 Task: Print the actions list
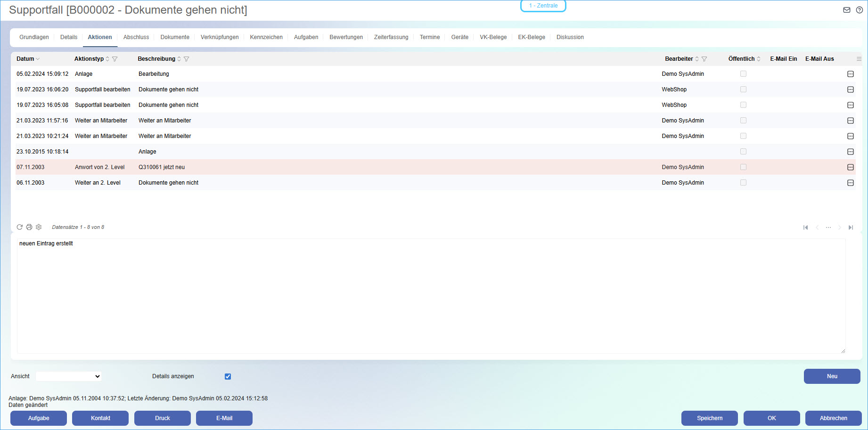click(x=29, y=227)
